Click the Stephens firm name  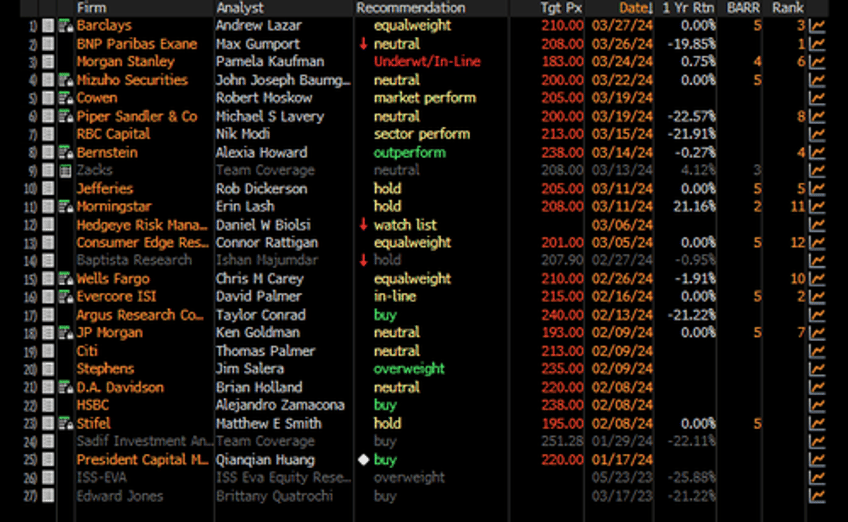point(105,369)
